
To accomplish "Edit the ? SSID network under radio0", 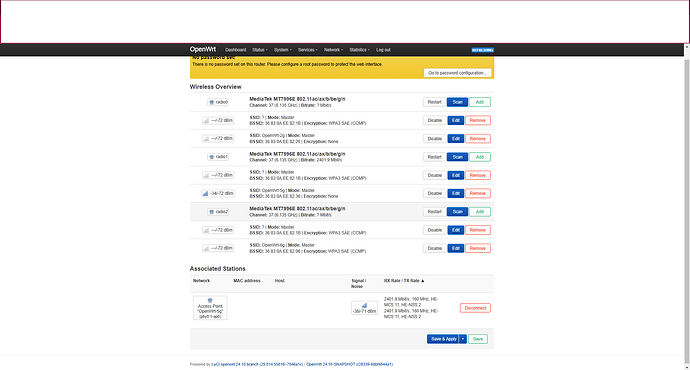I will point(455,120).
